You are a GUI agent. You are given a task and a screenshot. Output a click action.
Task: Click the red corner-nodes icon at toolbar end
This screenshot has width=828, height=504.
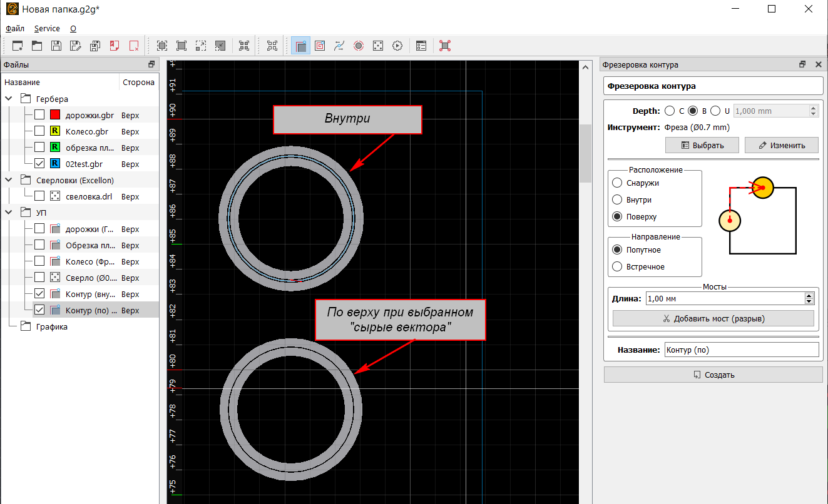point(445,46)
